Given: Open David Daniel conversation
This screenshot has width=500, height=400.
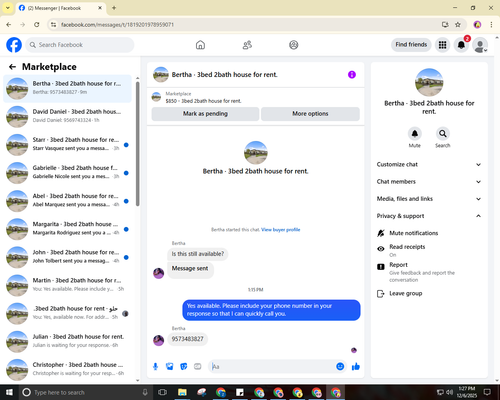Looking at the screenshot, I should [x=68, y=116].
